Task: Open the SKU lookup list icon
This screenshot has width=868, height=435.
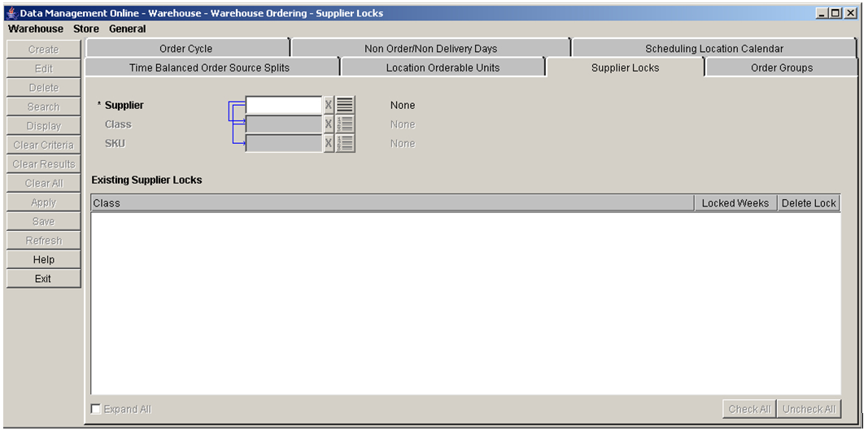Action: pyautogui.click(x=346, y=143)
